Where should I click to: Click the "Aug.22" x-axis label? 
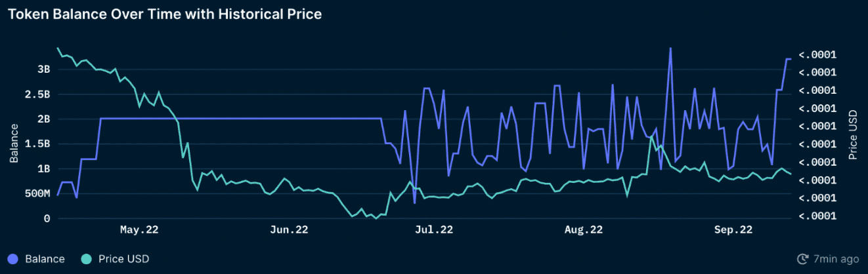coord(584,230)
